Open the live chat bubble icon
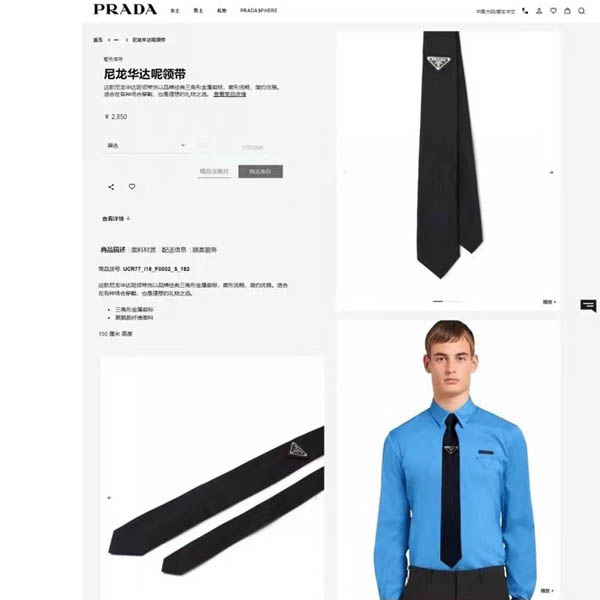Image resolution: width=600 pixels, height=600 pixels. click(589, 306)
